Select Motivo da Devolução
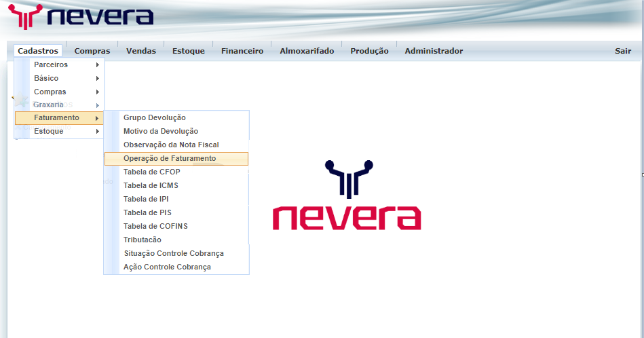The image size is (644, 338). [x=176, y=131]
